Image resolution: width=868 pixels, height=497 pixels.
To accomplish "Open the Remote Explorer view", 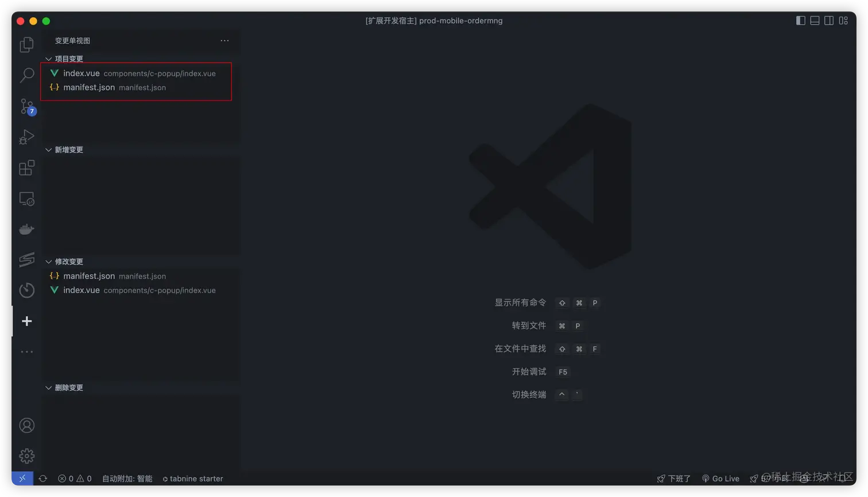I will (x=26, y=199).
